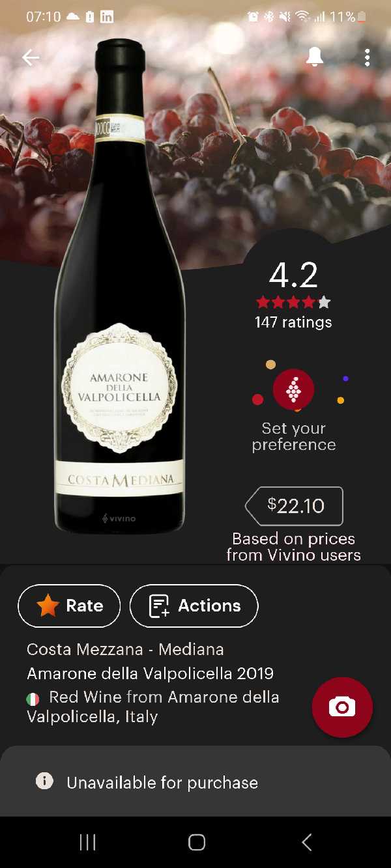Viewport: 391px width, 868px height.
Task: Tap the Rate button
Action: click(x=69, y=606)
